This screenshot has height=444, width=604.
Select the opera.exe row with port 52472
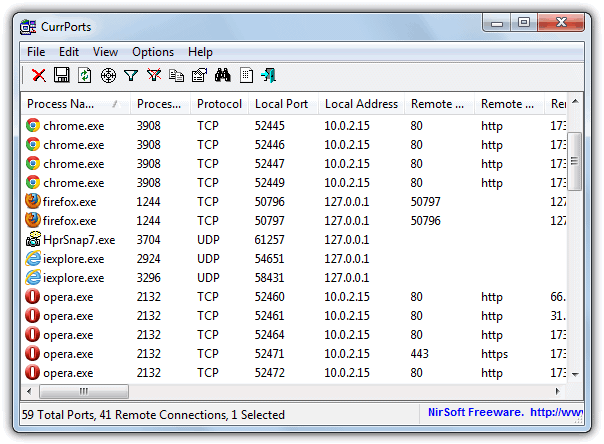coord(294,373)
